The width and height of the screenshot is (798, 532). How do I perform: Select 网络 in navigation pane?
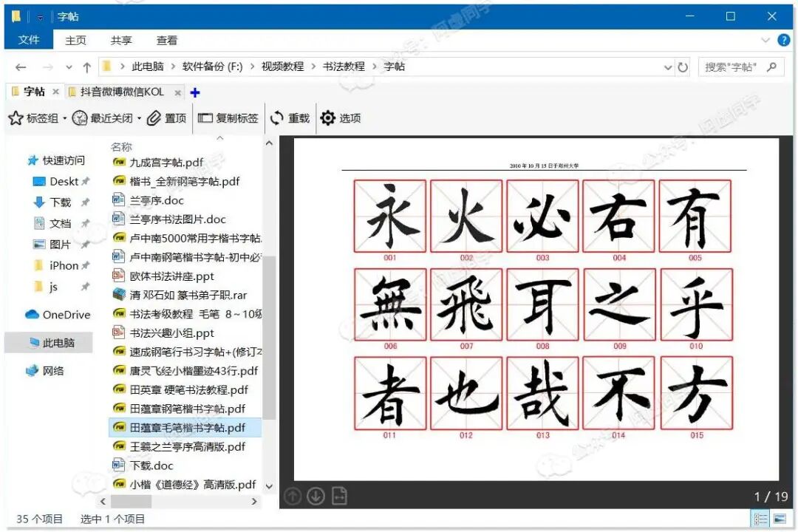(x=45, y=371)
